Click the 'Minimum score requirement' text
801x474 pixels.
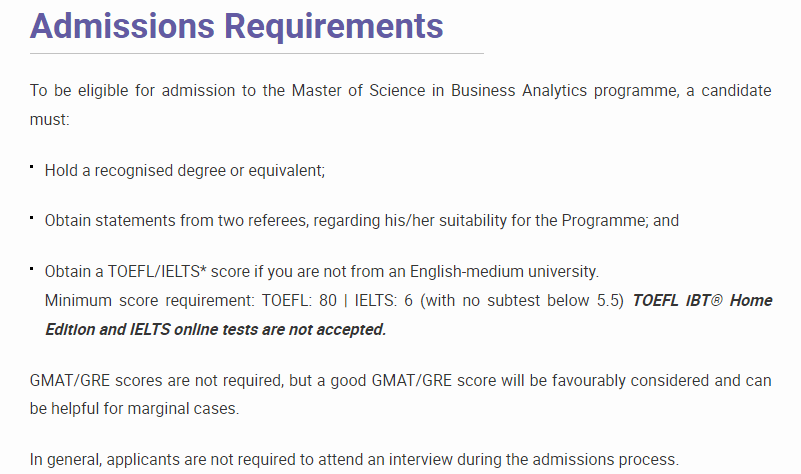coord(149,300)
